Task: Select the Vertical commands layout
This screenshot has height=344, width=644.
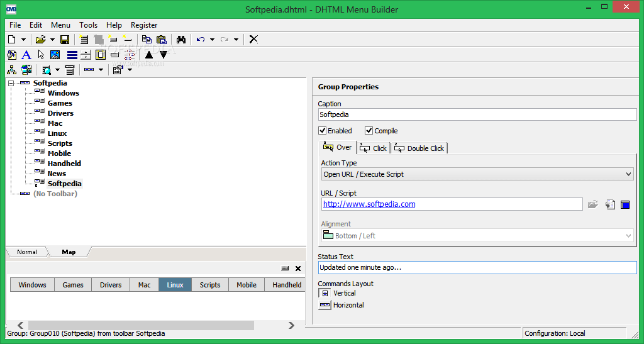Action: click(x=325, y=293)
